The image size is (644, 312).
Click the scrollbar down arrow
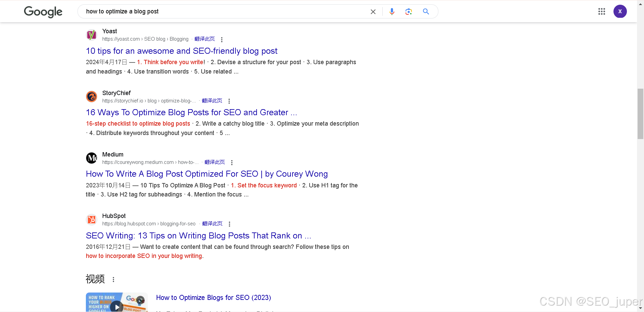pyautogui.click(x=640, y=308)
